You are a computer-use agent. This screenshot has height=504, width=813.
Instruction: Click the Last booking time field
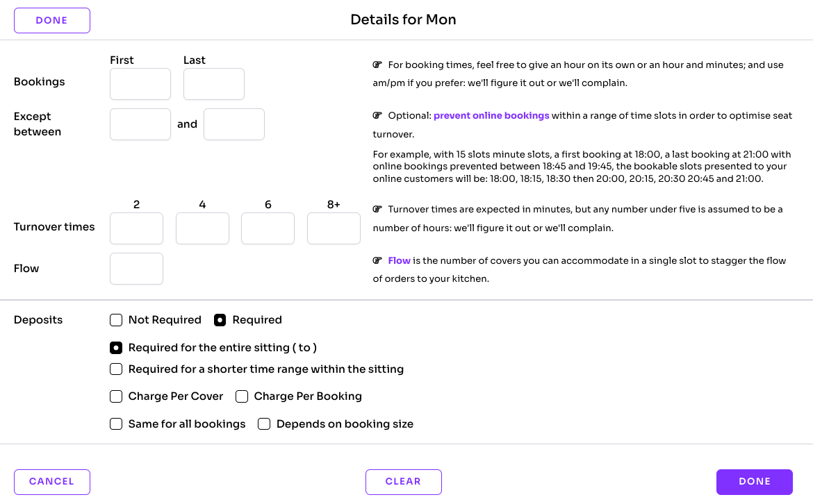[x=214, y=84]
